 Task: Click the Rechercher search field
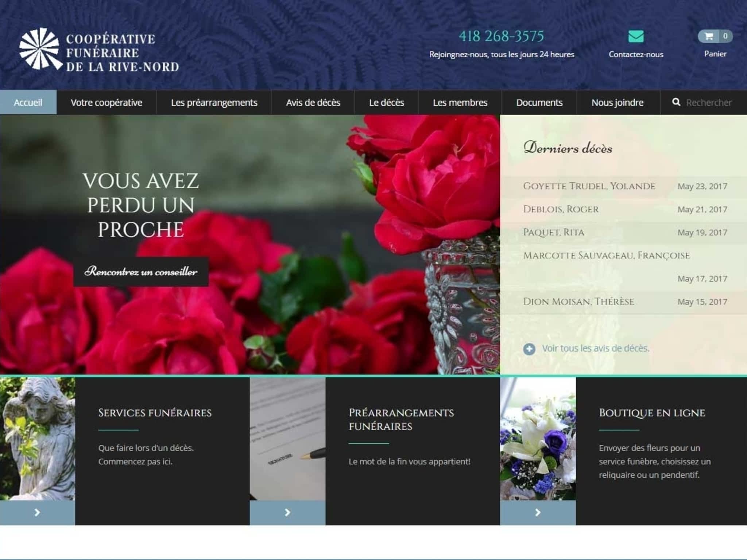click(709, 102)
